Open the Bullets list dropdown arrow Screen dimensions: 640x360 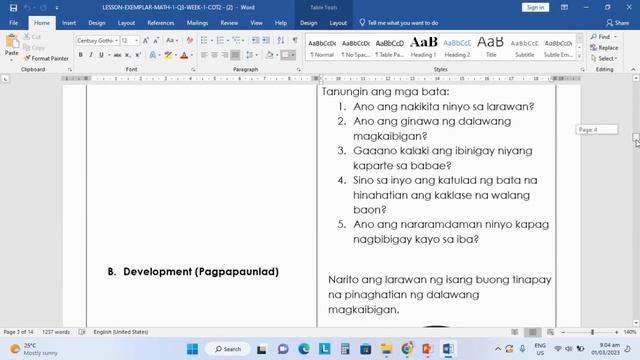(212, 40)
